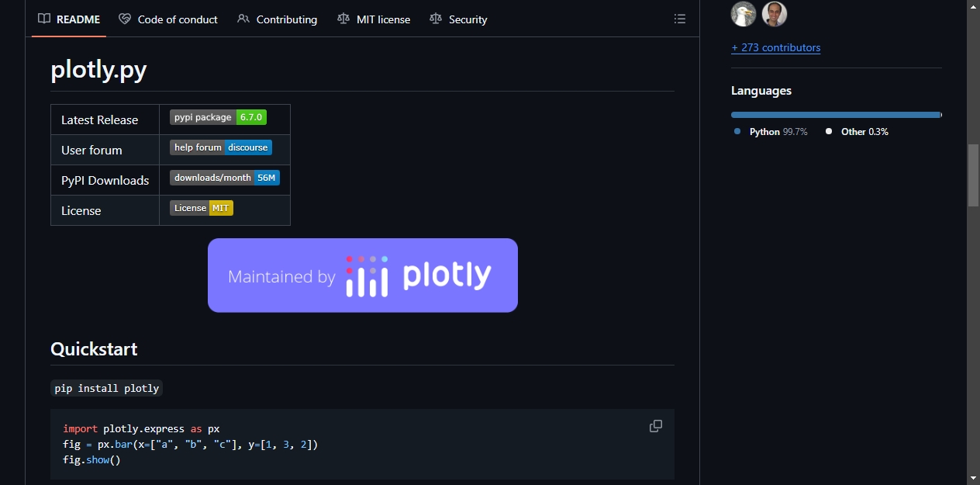Click the Contributing people icon
The height and width of the screenshot is (485, 980).
tap(243, 19)
